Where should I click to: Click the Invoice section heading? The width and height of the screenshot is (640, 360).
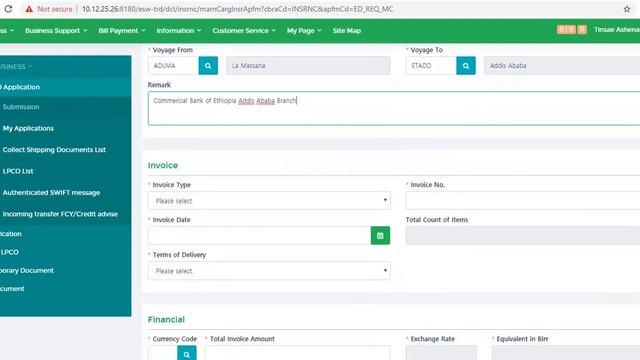click(163, 165)
